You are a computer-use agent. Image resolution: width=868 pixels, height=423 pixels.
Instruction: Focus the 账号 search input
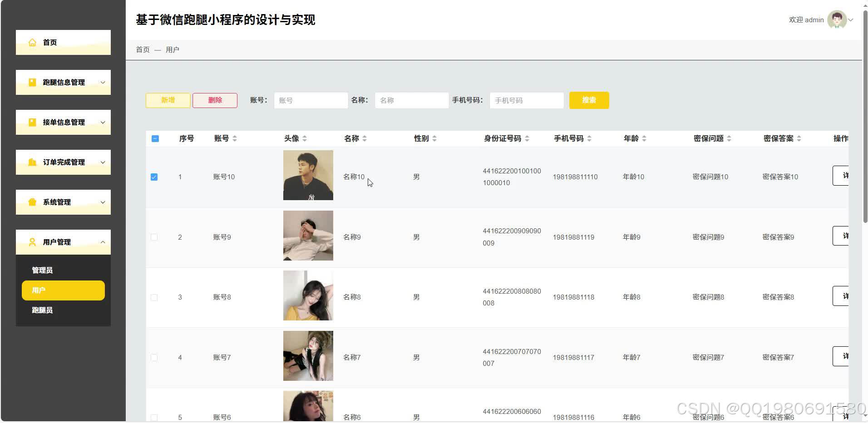coord(311,100)
